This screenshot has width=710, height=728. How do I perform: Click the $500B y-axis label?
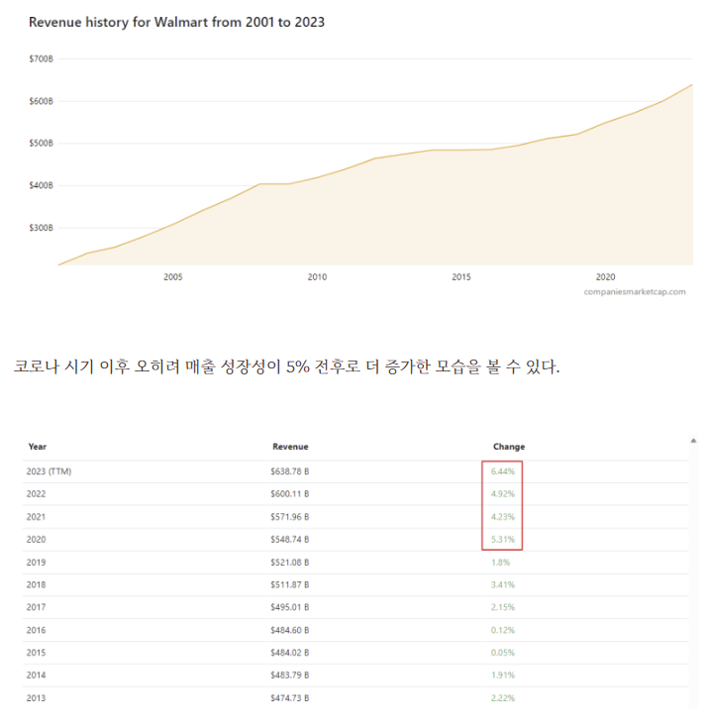pyautogui.click(x=42, y=143)
